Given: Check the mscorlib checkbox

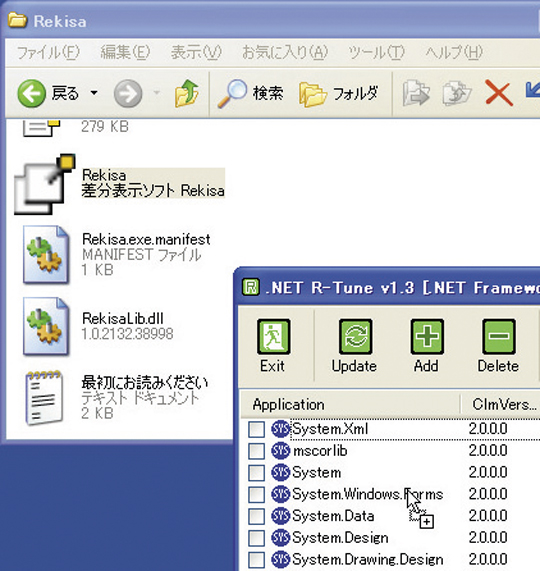Looking at the screenshot, I should tap(256, 451).
